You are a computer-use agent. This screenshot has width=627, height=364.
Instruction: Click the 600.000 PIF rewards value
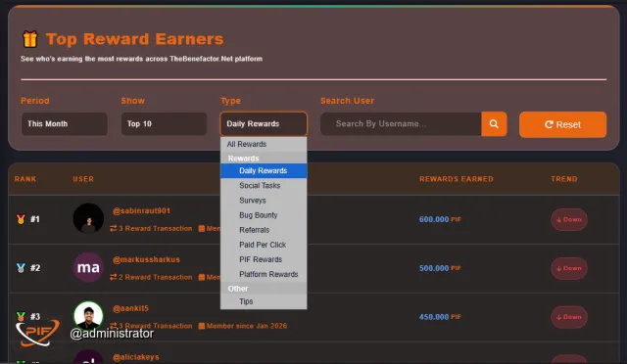[440, 219]
